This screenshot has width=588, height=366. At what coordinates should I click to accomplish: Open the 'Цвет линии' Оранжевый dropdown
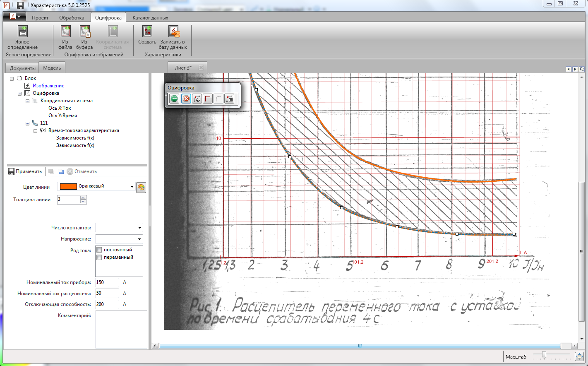[x=96, y=186]
